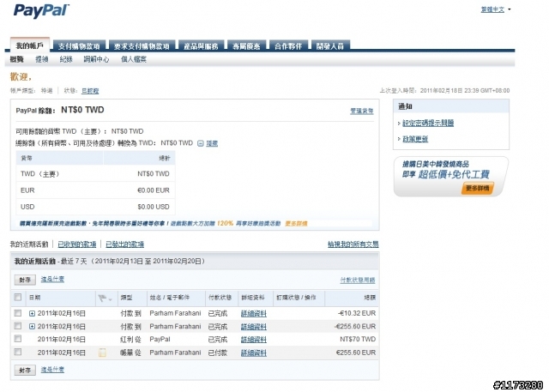549x392 pixels.
Task: Click the collapse icon beside total balance
Action: click(x=200, y=143)
